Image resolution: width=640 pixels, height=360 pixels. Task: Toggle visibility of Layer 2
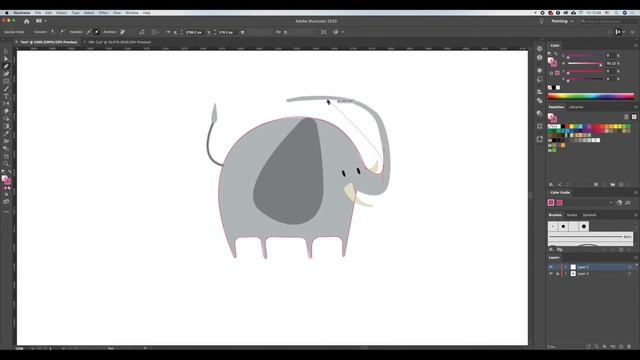[551, 267]
